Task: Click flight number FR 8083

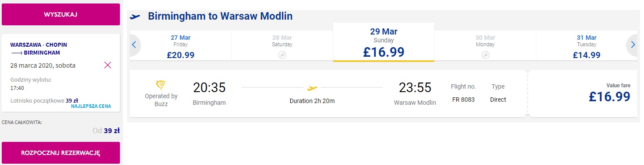Action: 463,100
